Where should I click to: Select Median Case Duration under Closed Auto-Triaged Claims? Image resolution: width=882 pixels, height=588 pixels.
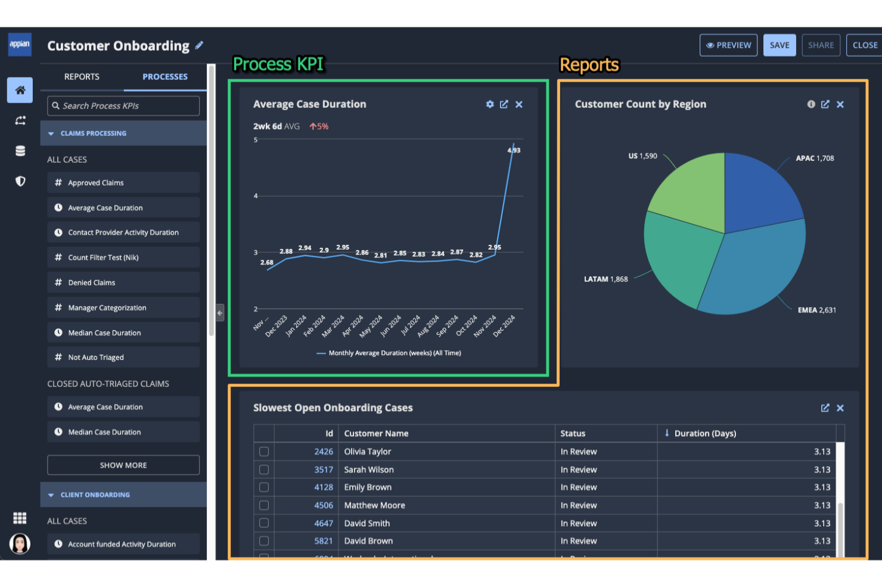pyautogui.click(x=123, y=432)
